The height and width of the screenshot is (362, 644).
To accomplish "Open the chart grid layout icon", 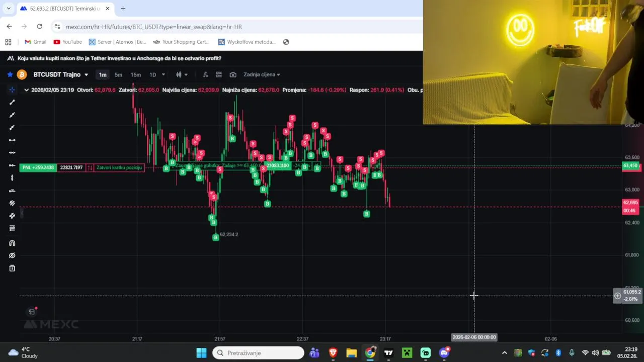I will 219,74.
